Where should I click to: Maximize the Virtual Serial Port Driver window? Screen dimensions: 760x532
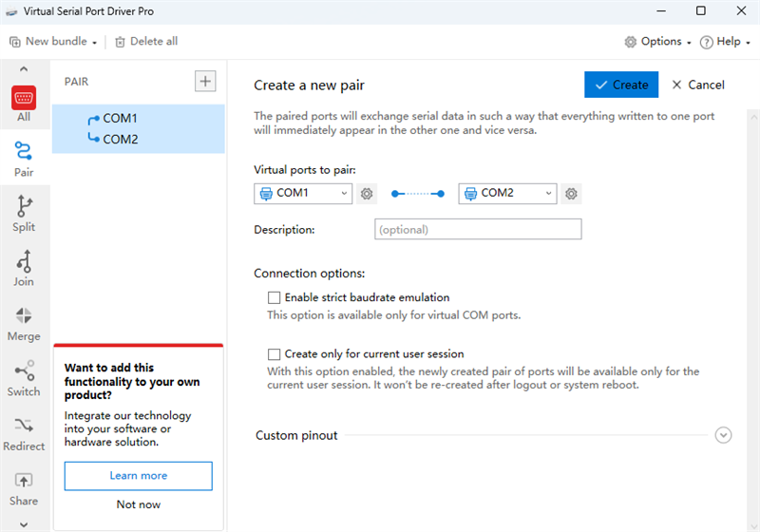coord(701,11)
